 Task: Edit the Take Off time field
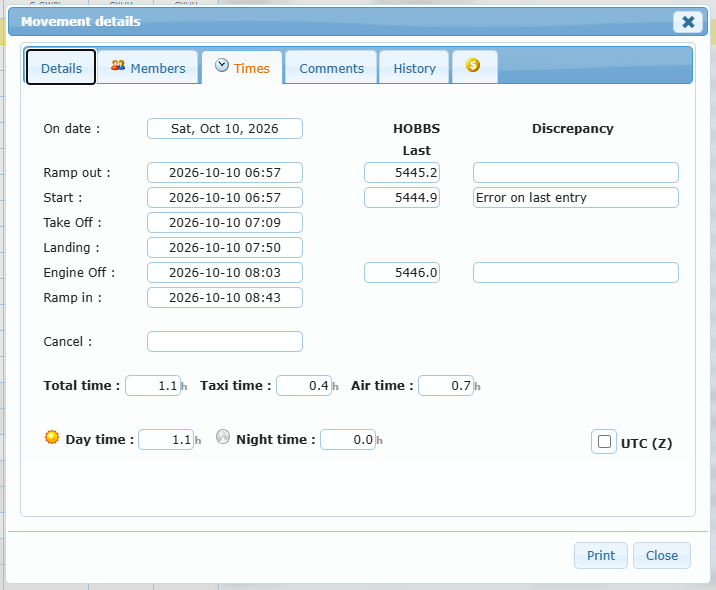point(225,222)
